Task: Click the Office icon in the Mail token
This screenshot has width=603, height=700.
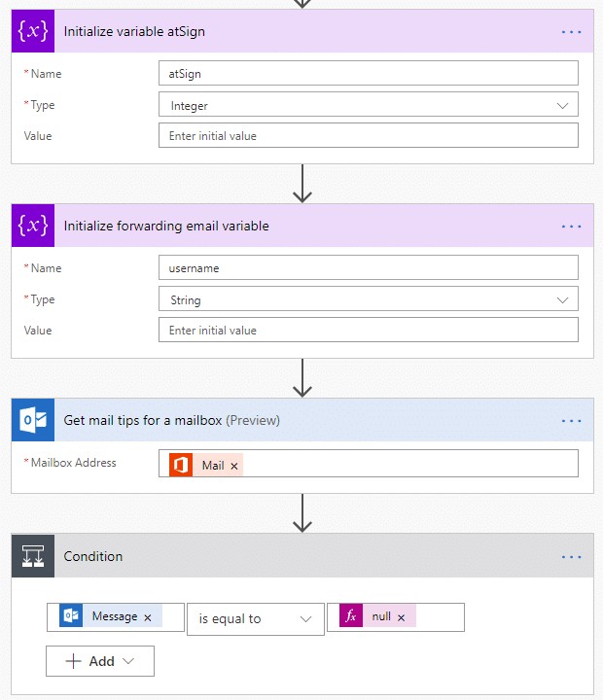Action: point(181,465)
